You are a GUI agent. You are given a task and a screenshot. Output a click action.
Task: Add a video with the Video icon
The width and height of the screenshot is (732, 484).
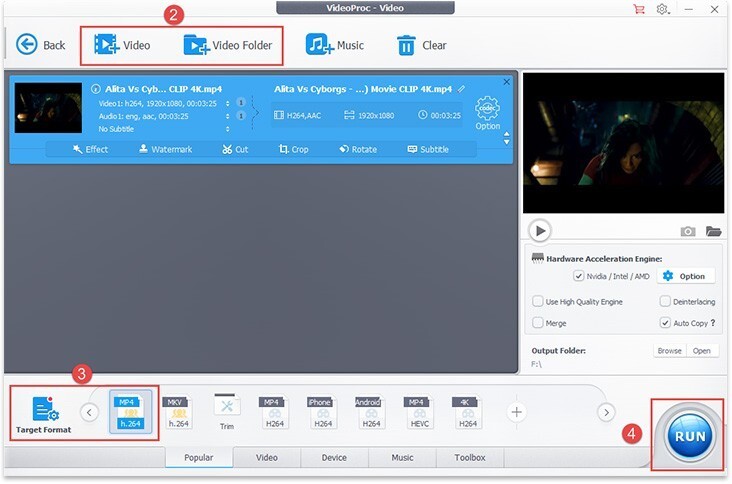tap(106, 45)
